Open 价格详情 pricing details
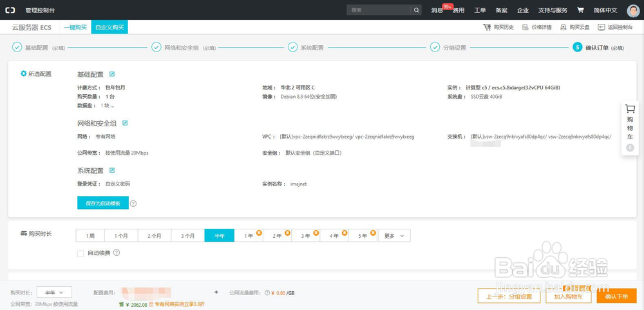644x310 pixels. pos(537,27)
